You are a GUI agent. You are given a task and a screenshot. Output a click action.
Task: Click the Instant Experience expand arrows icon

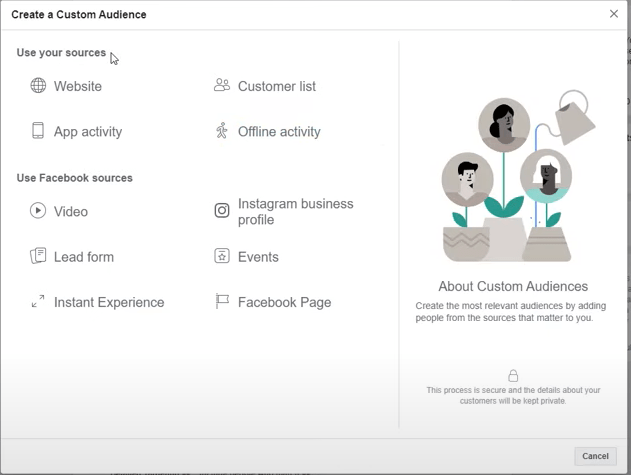tap(38, 301)
